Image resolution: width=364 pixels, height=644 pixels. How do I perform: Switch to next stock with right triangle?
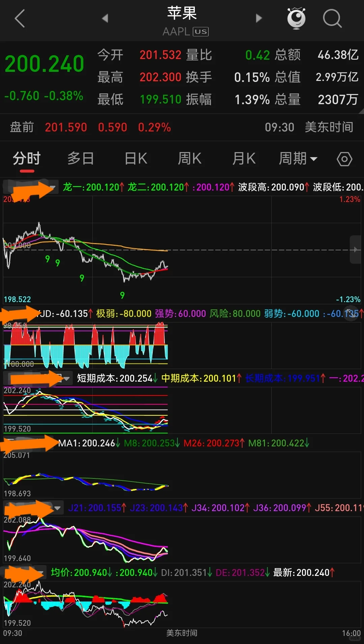[259, 18]
